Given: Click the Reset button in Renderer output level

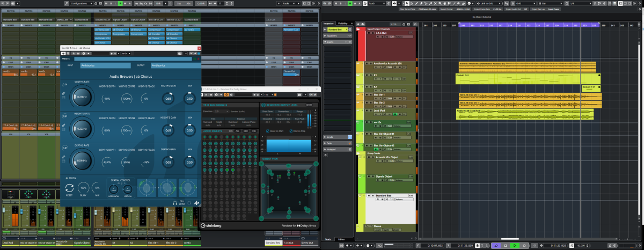Looking at the screenshot, I should tap(309, 105).
